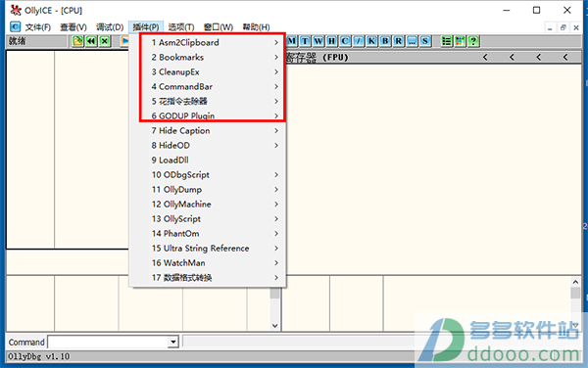Open Handles window with H button
This screenshot has width=588, height=368.
pyautogui.click(x=332, y=41)
